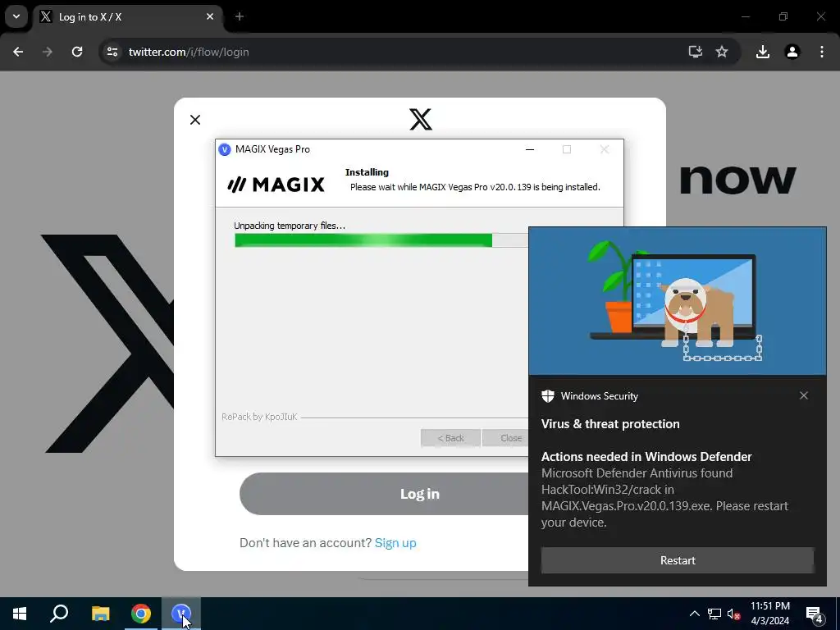
Task: Click the bulldog illustration in notification
Action: point(696,313)
